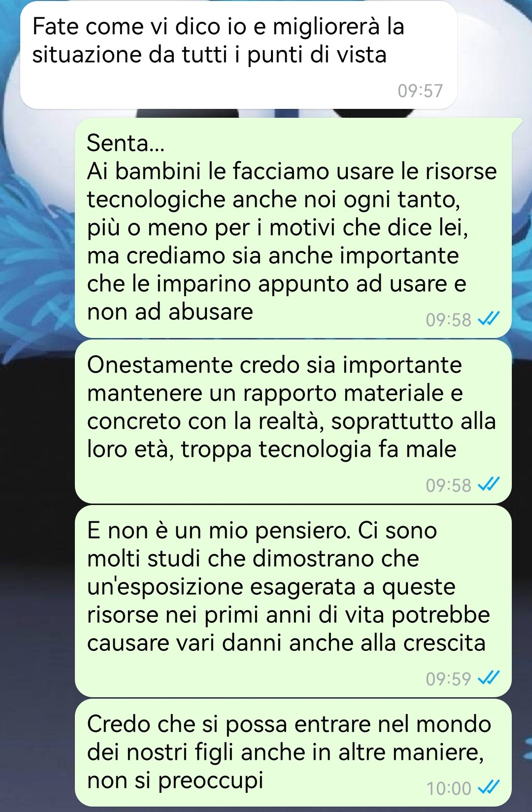
Task: Tap the message 'E non è un mio pensiero'
Action: point(293,601)
